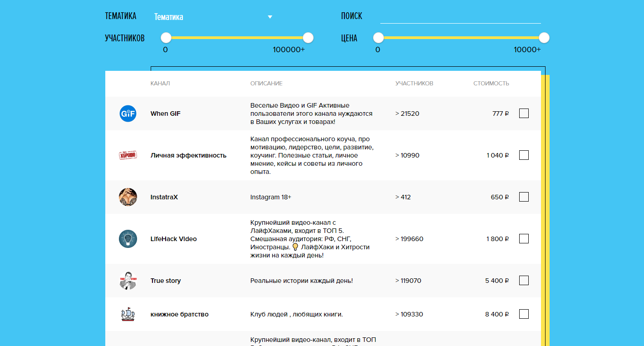Click the 1 800 ₽ price
Screen dimensions: 644x346
(x=498, y=239)
